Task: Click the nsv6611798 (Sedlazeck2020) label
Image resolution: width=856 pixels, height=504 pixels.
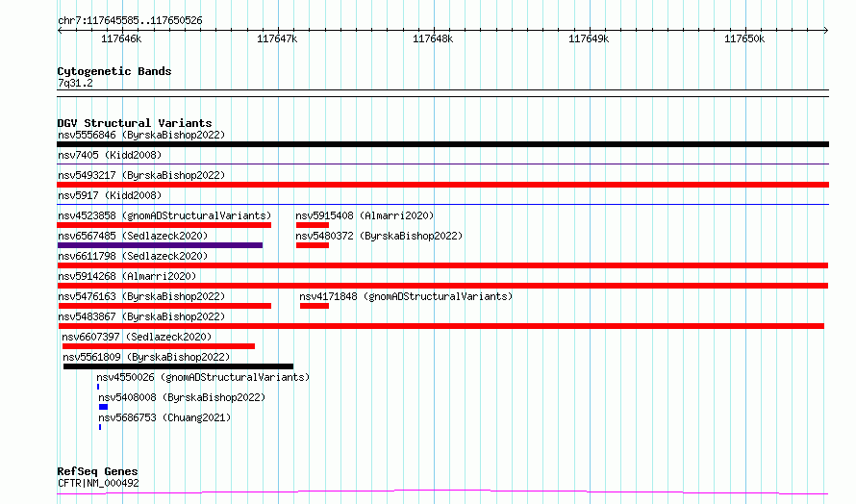Action: tap(133, 256)
